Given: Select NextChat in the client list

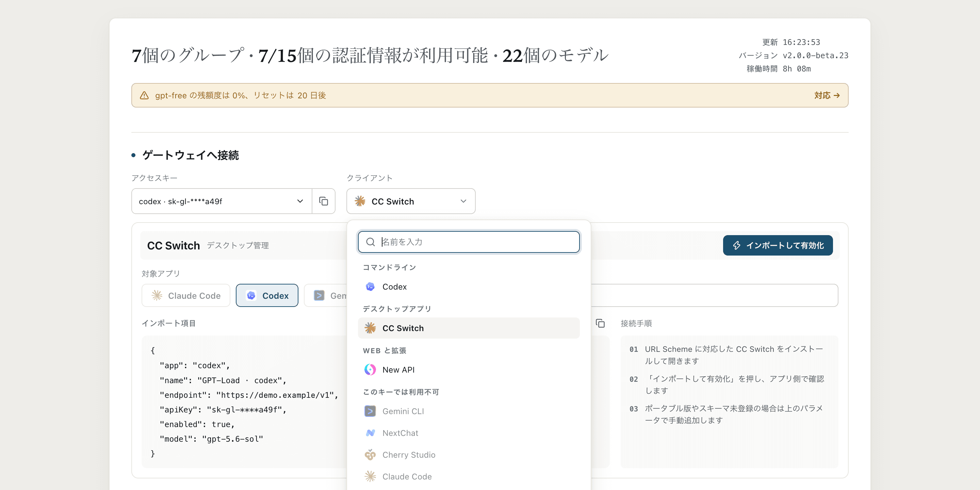Looking at the screenshot, I should tap(469, 433).
